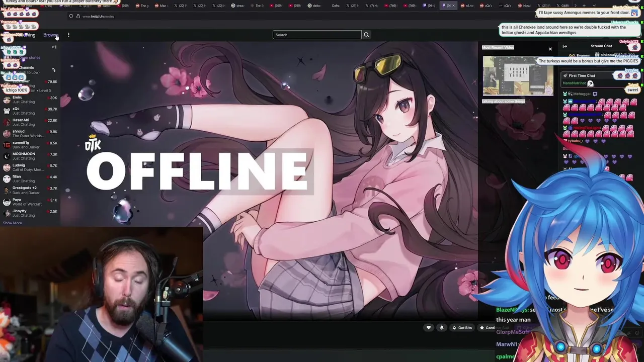644x362 pixels.
Task: Click the Most Recent Video heading
Action: point(498,47)
